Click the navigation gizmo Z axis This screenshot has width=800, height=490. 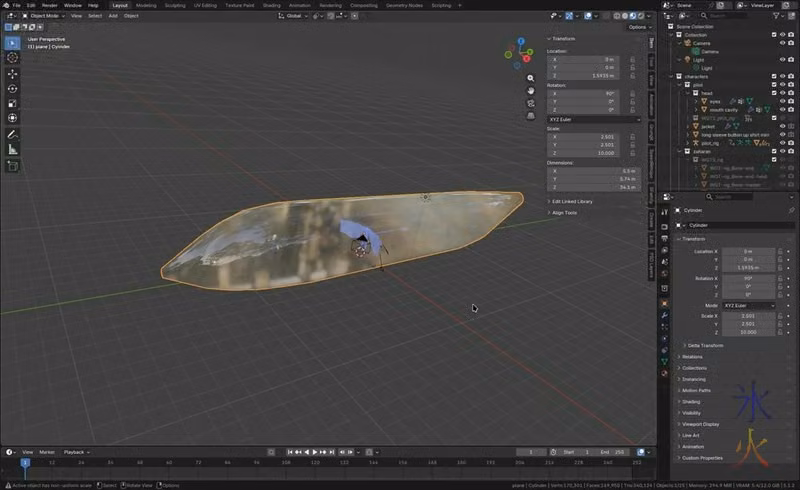(x=521, y=41)
